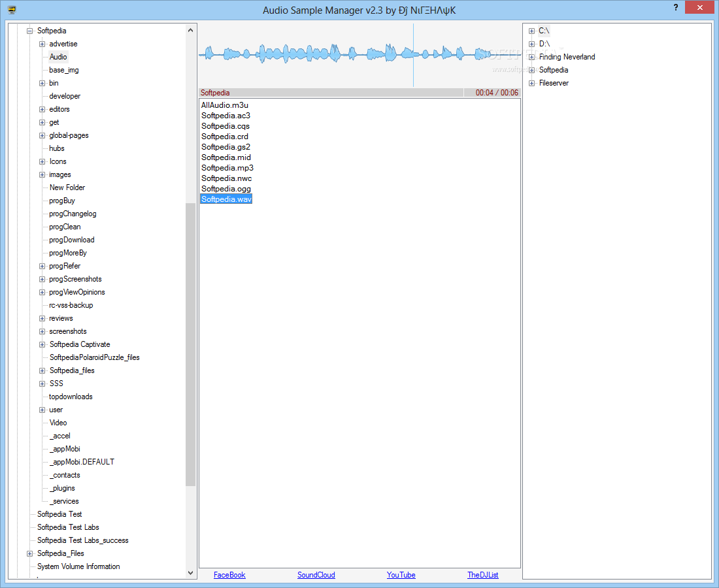This screenshot has width=719, height=588.
Task: Select the AllAudio.m3u file
Action: [225, 105]
